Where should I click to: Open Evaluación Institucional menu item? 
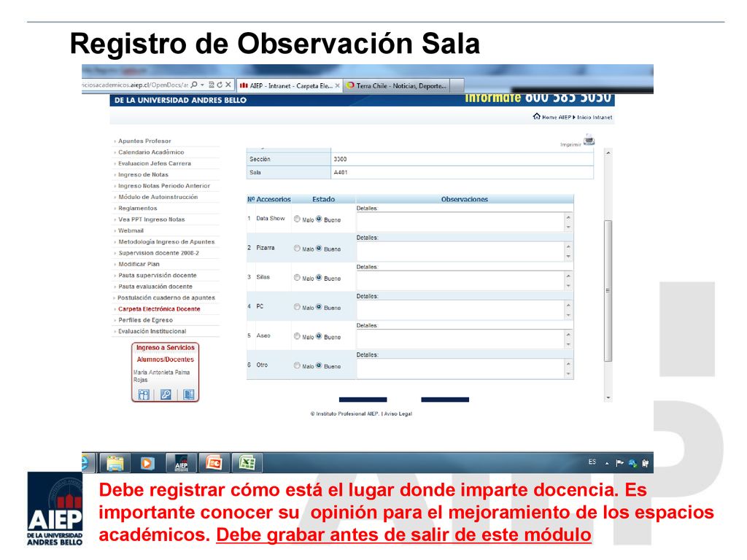pos(152,331)
